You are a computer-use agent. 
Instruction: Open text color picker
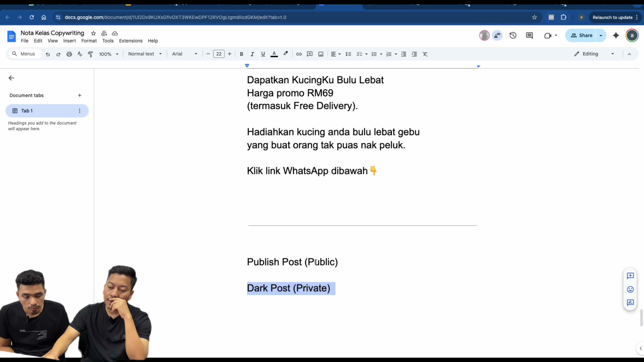[274, 54]
